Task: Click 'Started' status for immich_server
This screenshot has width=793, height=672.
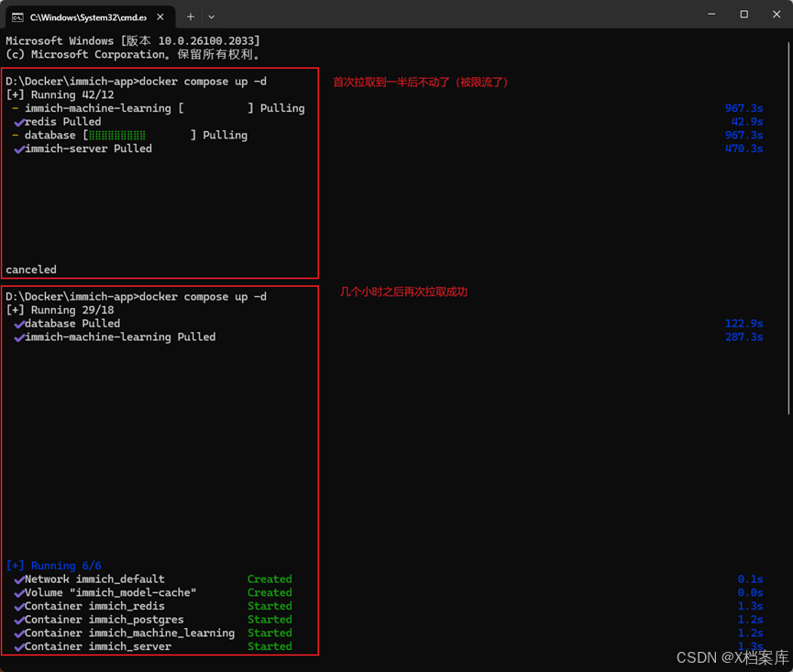Action: tap(270, 646)
